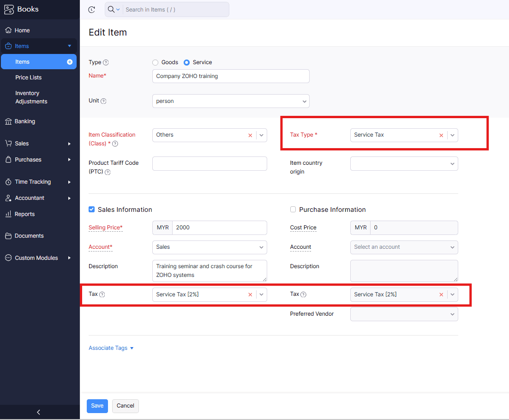Open the purchase Account dropdown
The image size is (509, 420).
tap(404, 247)
